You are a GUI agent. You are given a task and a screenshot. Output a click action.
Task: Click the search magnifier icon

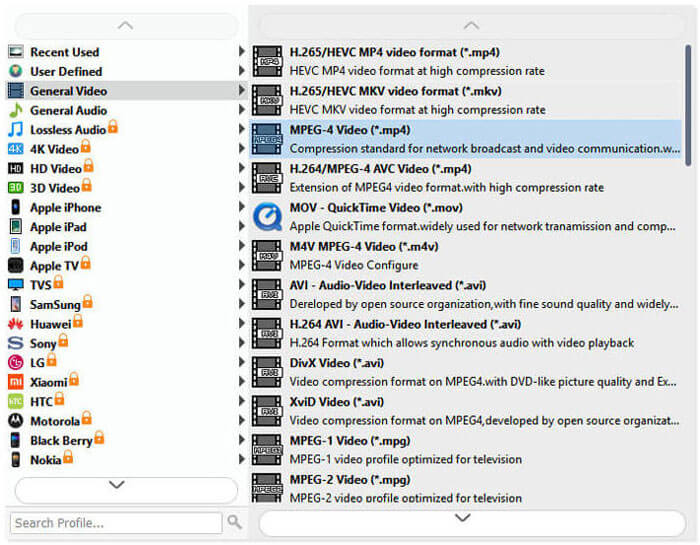[235, 522]
